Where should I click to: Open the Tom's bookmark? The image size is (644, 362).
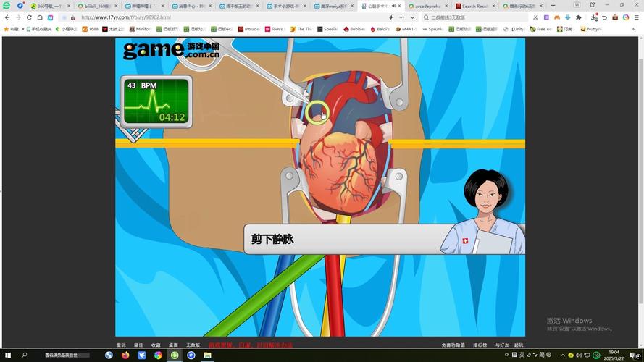point(275,29)
